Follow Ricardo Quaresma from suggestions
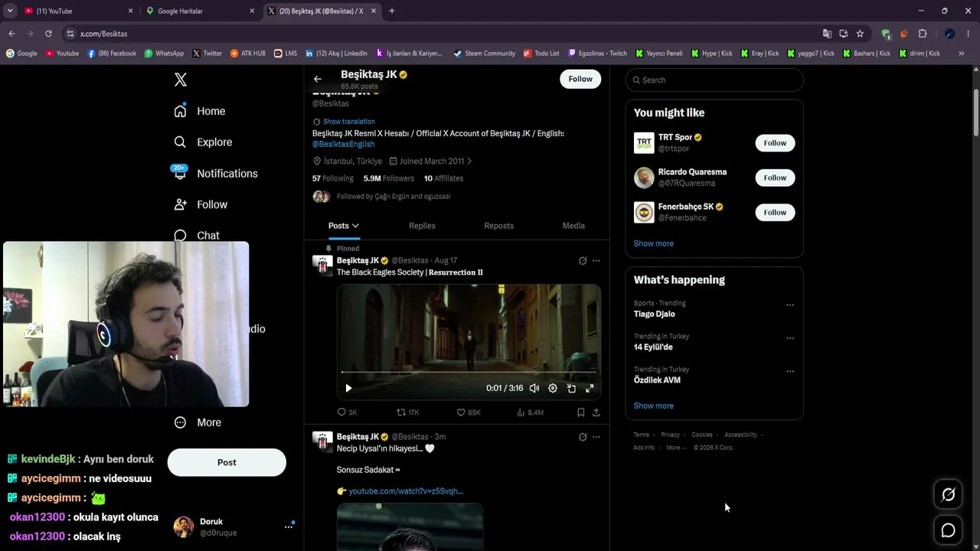 [x=775, y=178]
